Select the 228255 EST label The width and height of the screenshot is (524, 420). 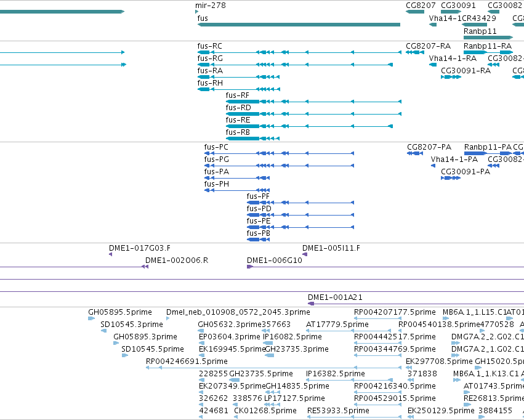click(x=213, y=374)
